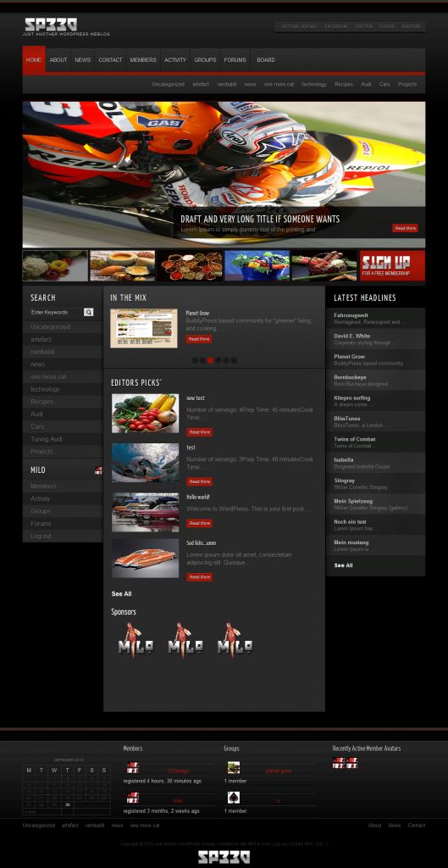Open the Facebook link in header
Image resolution: width=448 pixels, height=868 pixels.
pos(335,26)
